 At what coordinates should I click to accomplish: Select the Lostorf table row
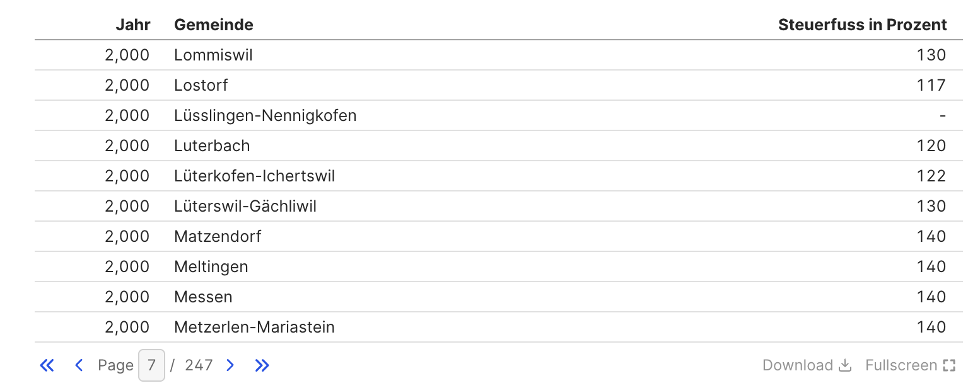[x=499, y=85]
